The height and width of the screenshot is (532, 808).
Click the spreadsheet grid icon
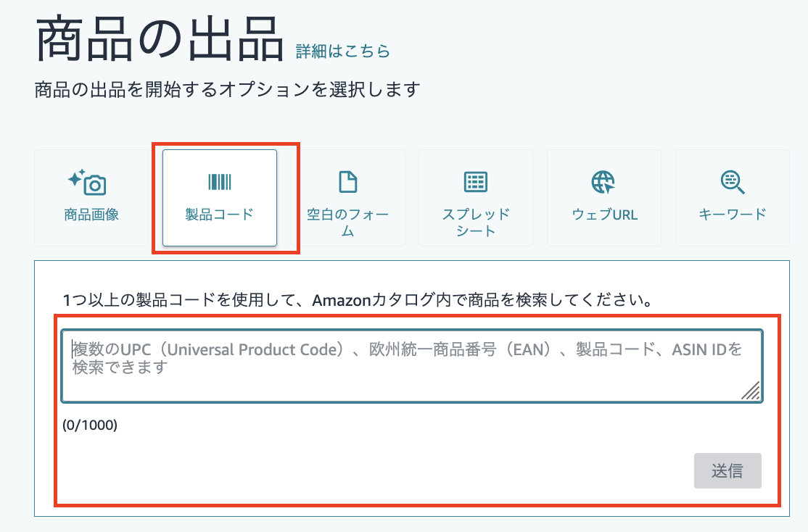[476, 182]
